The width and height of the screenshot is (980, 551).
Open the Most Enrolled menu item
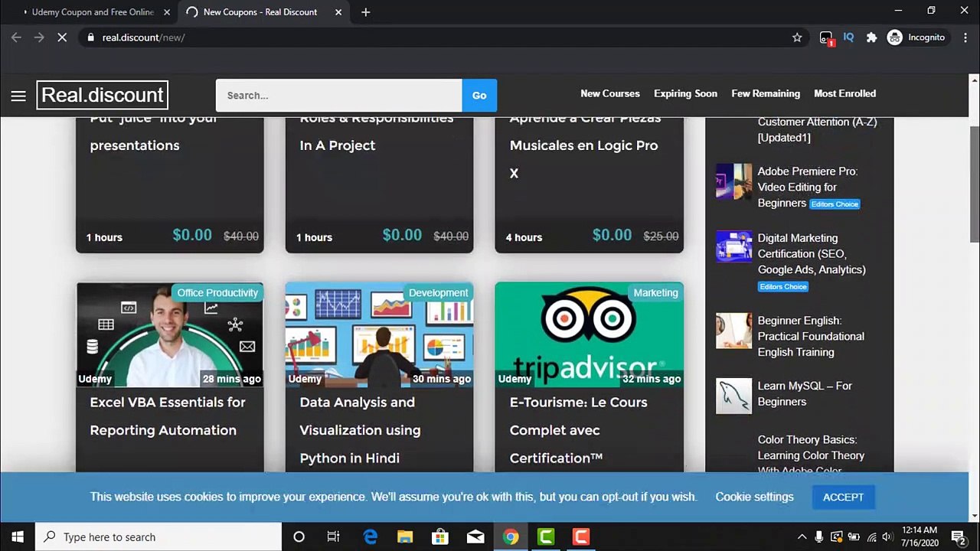click(x=844, y=93)
